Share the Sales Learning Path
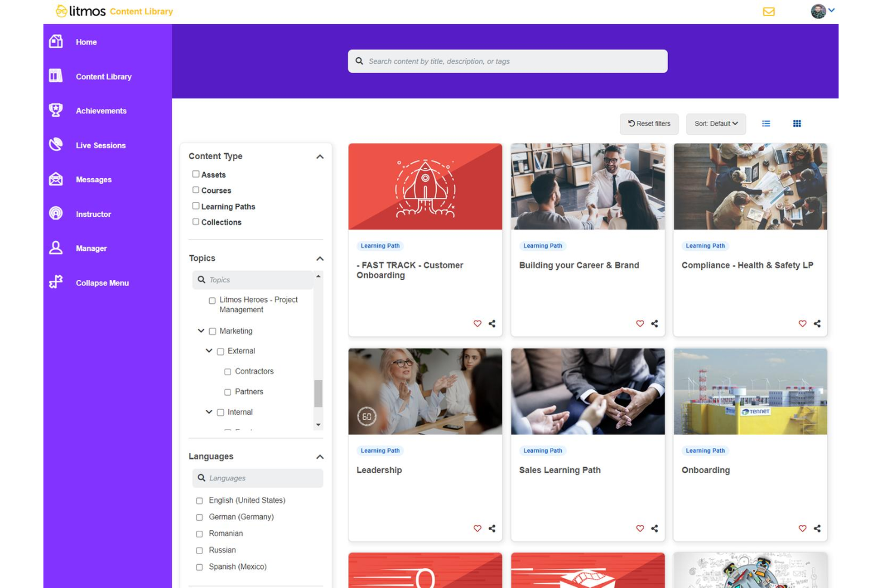Screen dimensions: 882x588 pyautogui.click(x=655, y=528)
